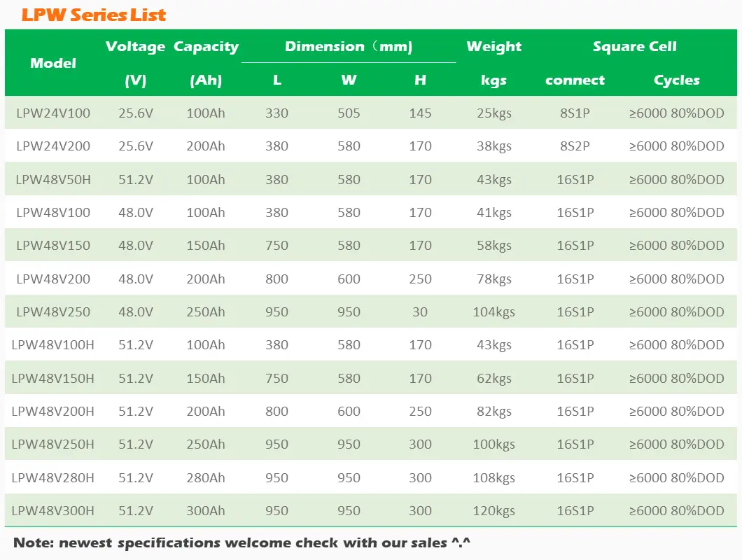This screenshot has width=742, height=560.
Task: Click the 'L' dimension subheader
Action: click(x=276, y=80)
